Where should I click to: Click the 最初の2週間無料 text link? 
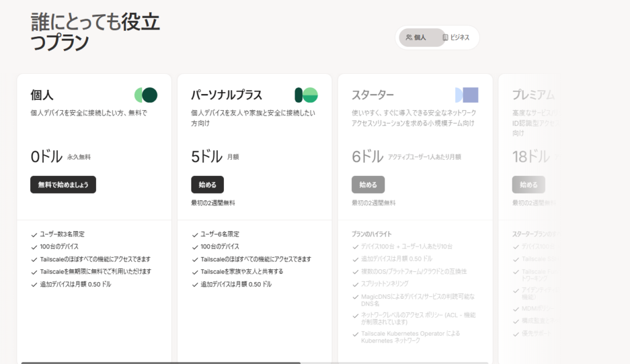tap(213, 202)
